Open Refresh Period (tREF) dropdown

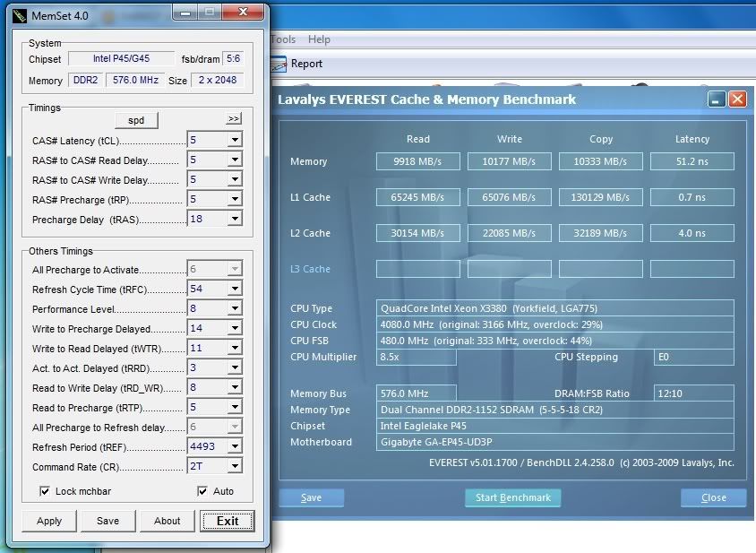click(x=235, y=447)
